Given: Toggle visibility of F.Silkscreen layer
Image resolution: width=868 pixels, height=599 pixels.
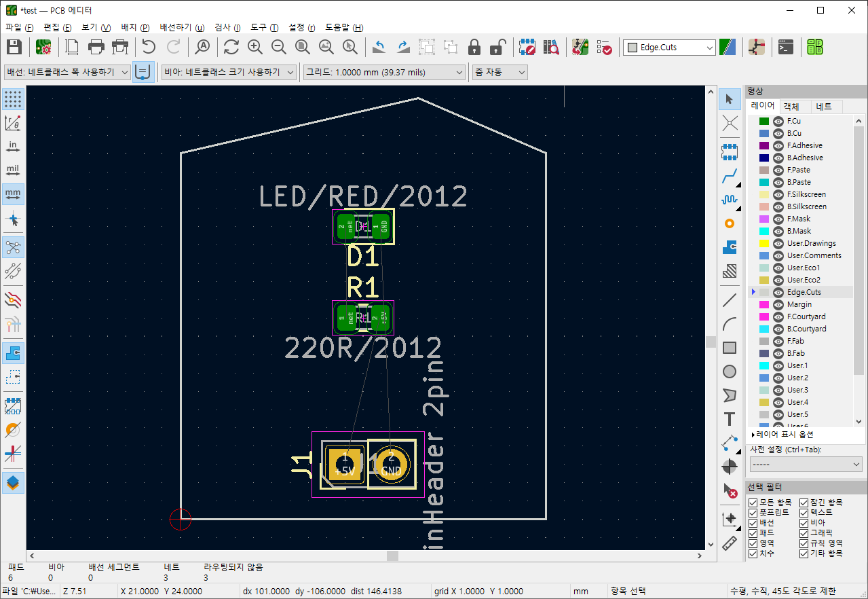Looking at the screenshot, I should click(778, 194).
